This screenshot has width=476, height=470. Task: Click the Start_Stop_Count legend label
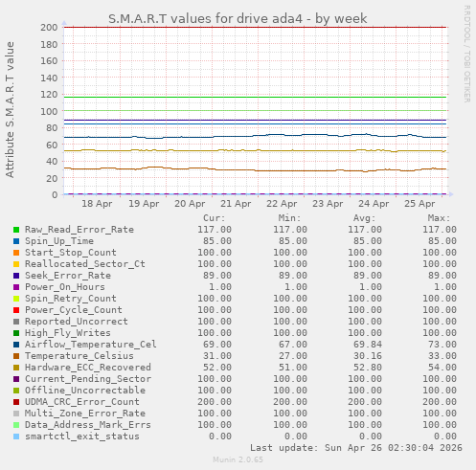[71, 253]
